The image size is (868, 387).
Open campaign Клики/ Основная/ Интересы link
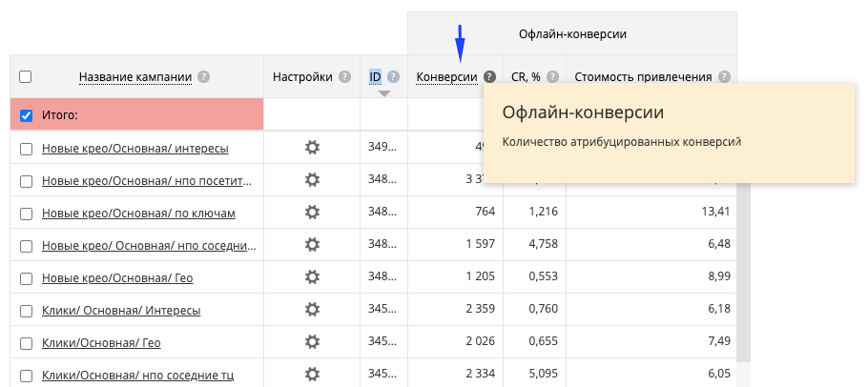pos(120,310)
